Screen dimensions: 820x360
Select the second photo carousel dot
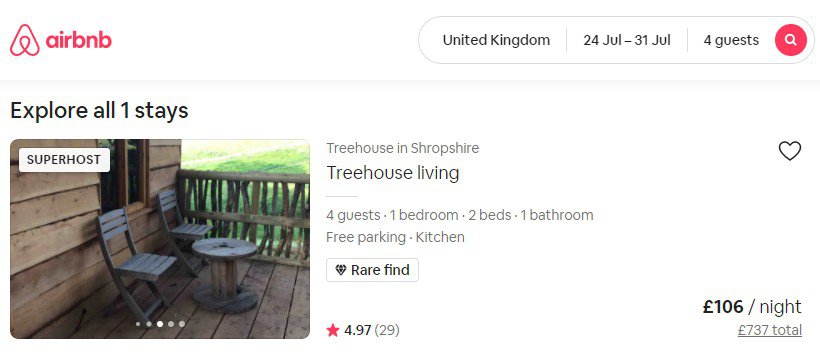[x=149, y=324]
